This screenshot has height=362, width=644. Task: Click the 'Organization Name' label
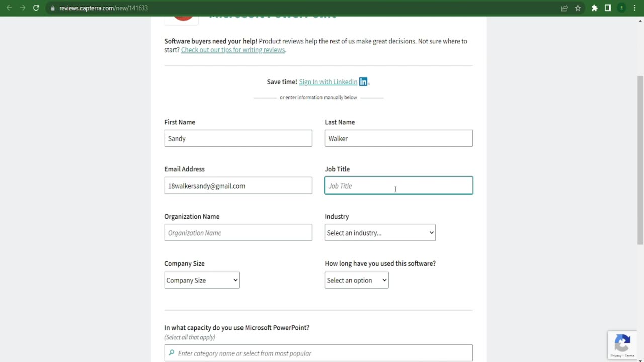192,217
